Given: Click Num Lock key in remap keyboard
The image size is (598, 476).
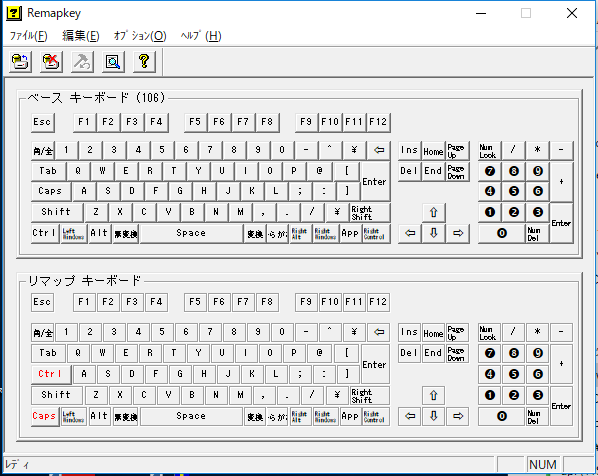Looking at the screenshot, I should 490,332.
